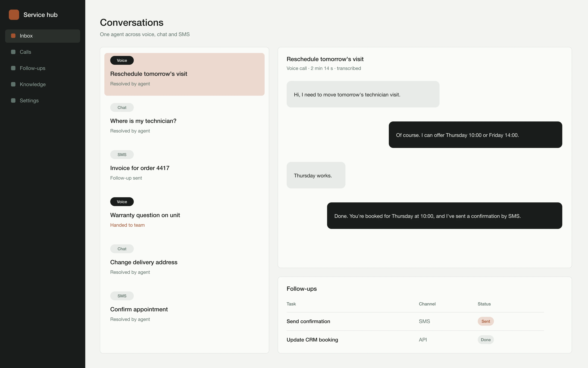Click the Send confirmation task row
This screenshot has height=368, width=588.
415,321
